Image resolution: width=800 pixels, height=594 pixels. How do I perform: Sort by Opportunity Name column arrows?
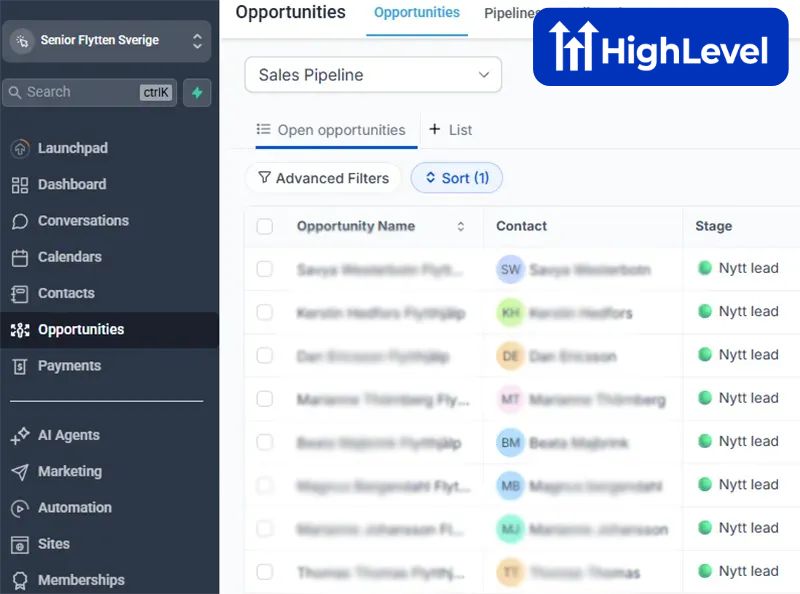click(x=461, y=226)
